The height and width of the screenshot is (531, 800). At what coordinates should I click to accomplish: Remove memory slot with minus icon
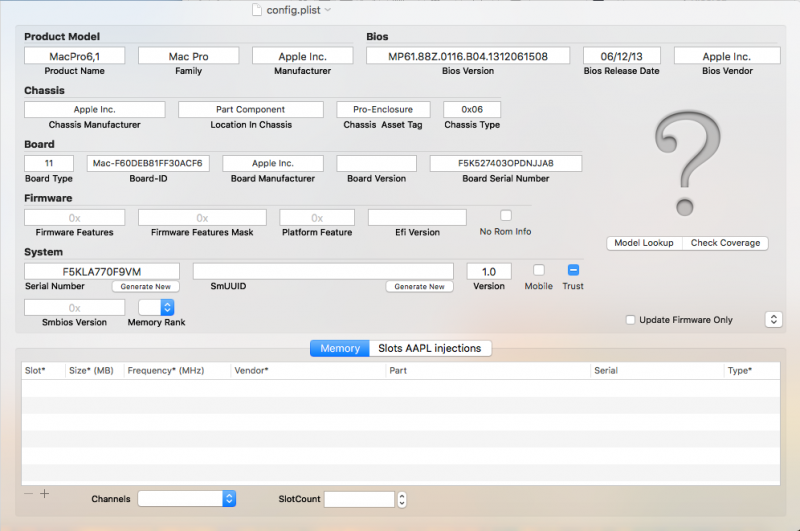click(x=29, y=493)
